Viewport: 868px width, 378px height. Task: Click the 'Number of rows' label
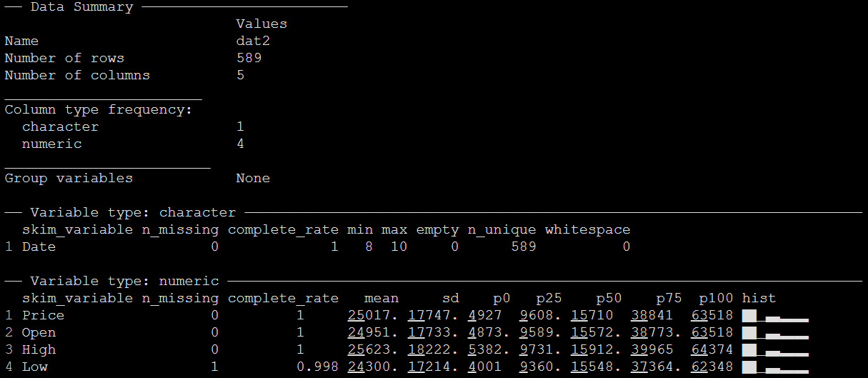pyautogui.click(x=64, y=59)
